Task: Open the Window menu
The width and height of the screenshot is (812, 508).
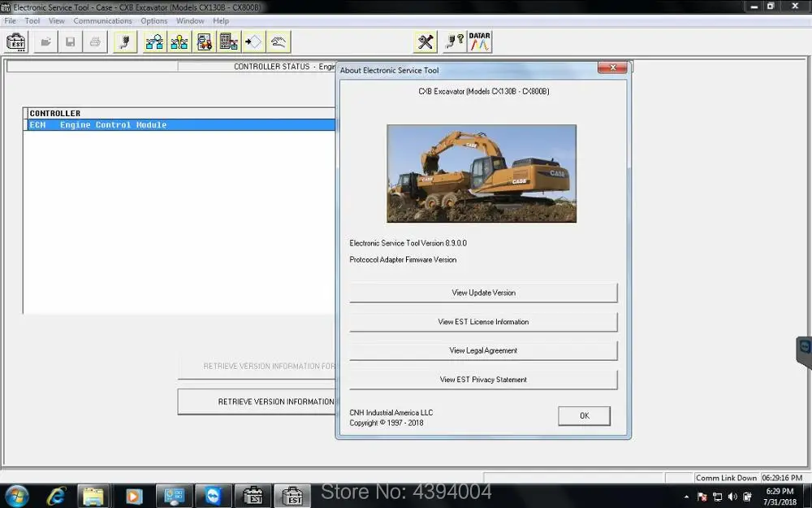Action: (x=190, y=21)
